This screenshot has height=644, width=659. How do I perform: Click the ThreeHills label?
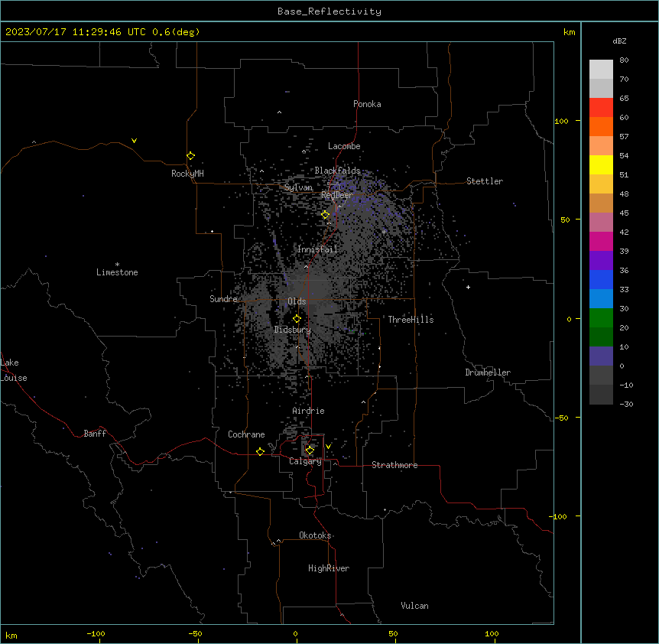pos(411,320)
